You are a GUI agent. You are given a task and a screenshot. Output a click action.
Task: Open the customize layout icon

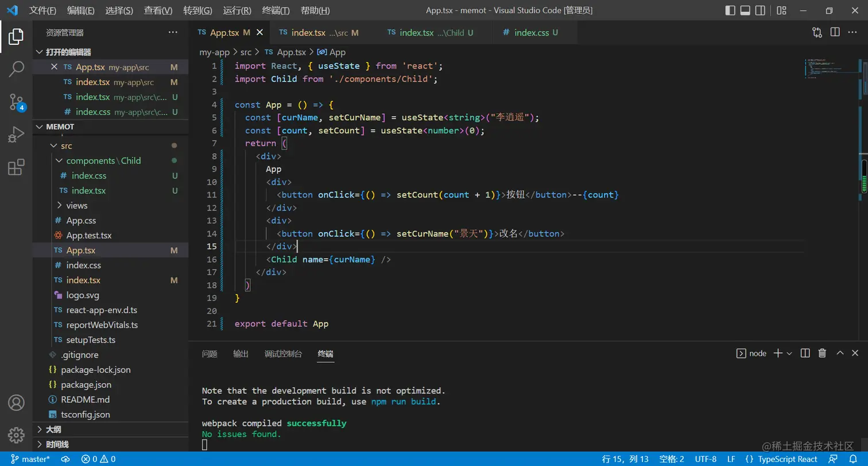[781, 10]
